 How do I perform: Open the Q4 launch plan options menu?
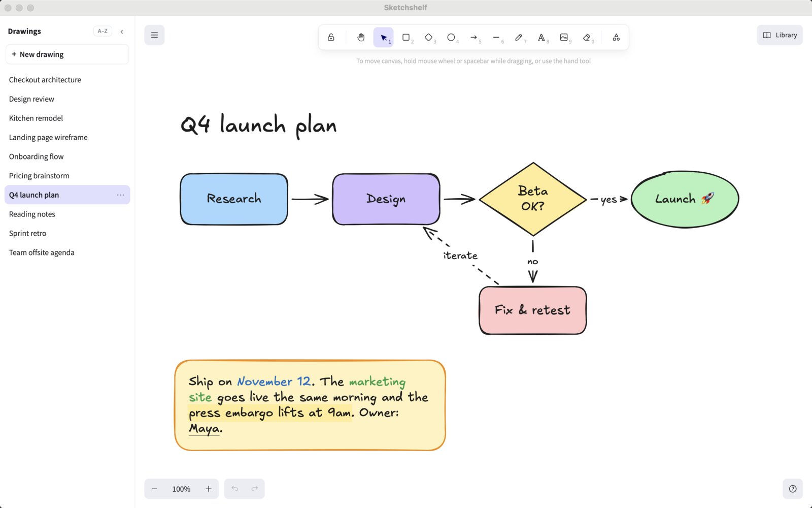click(120, 195)
